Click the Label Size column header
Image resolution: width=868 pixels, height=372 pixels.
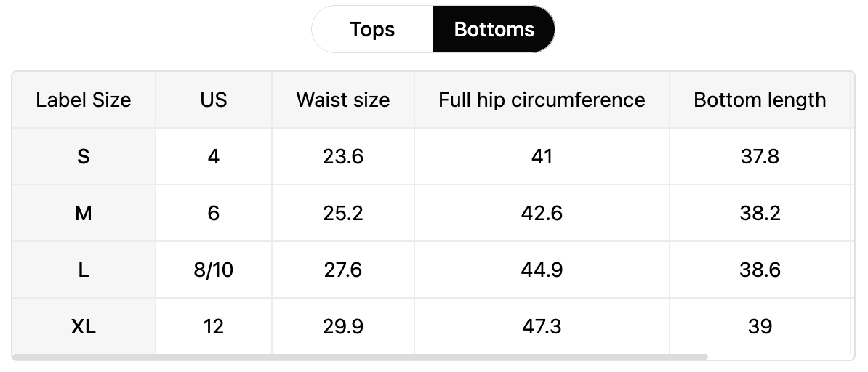point(84,100)
